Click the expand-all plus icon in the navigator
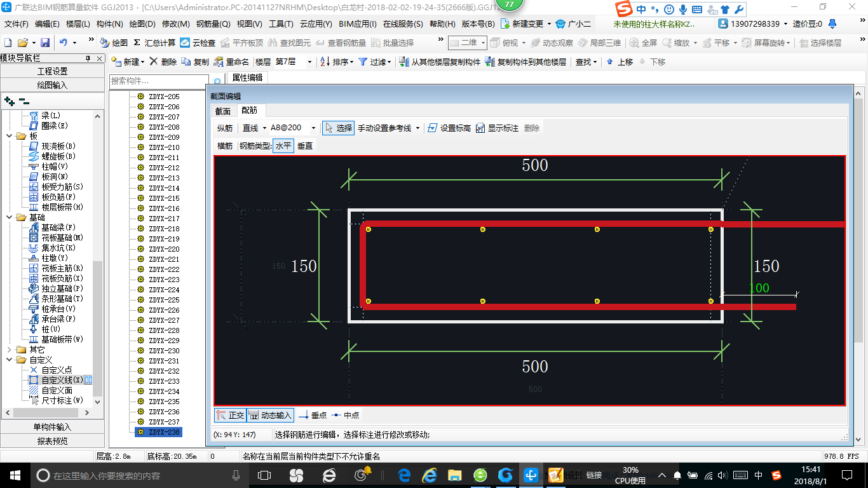 (x=9, y=100)
